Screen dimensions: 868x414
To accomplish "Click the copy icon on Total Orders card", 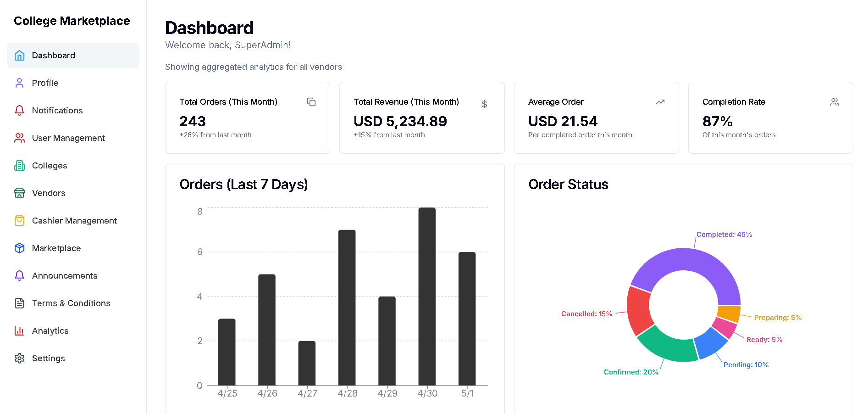I will pyautogui.click(x=311, y=102).
